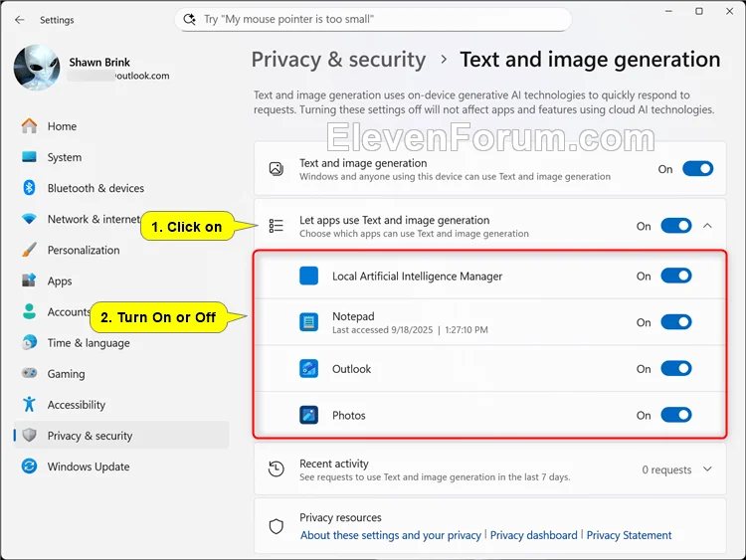Click the Accounts person icon

pos(29,311)
